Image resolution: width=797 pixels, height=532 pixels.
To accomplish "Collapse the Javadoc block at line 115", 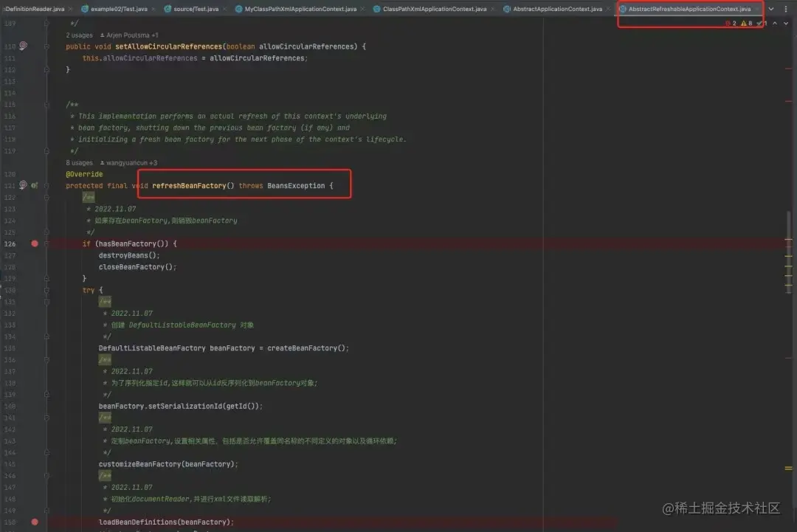I will click(46, 105).
